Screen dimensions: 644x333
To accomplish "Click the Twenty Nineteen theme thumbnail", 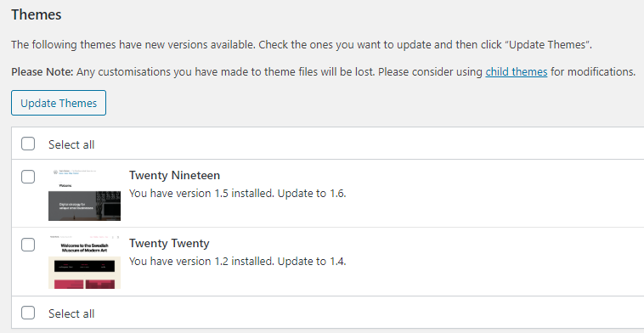I will tap(84, 195).
